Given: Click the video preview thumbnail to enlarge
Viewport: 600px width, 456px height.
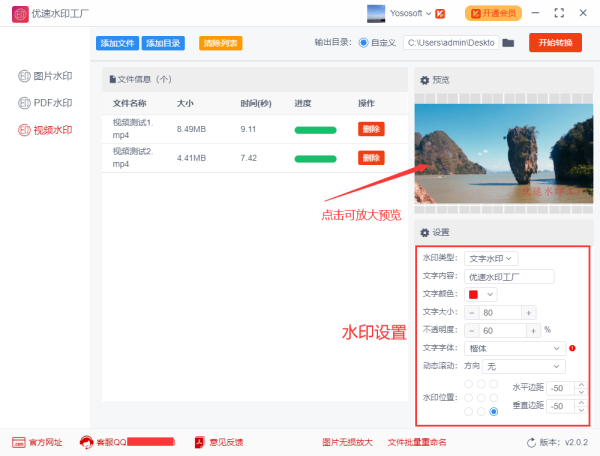Looking at the screenshot, I should coord(504,153).
